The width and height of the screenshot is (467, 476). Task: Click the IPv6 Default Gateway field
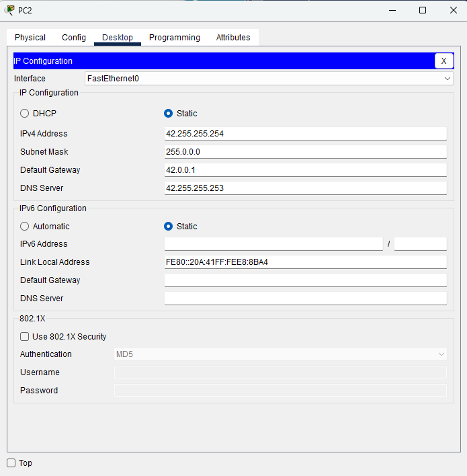tap(305, 280)
